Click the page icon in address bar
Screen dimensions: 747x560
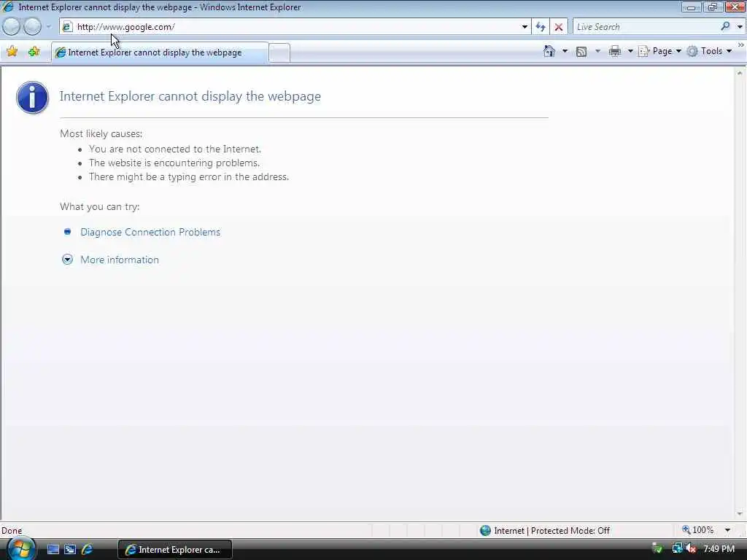(x=67, y=27)
